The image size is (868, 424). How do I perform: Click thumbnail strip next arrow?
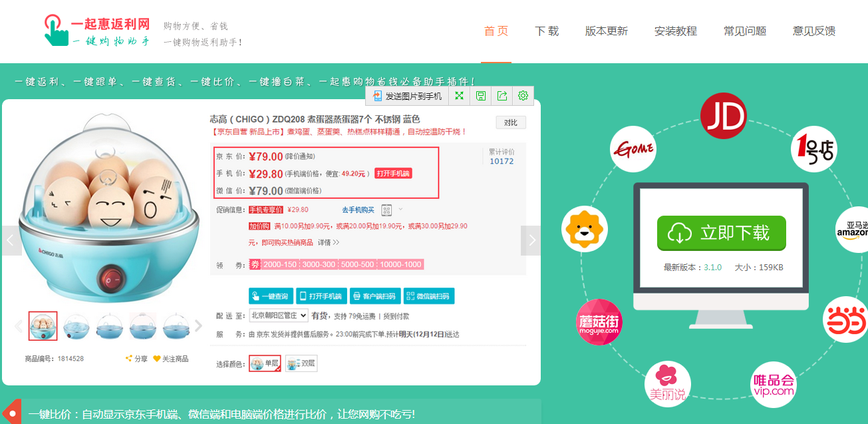198,326
